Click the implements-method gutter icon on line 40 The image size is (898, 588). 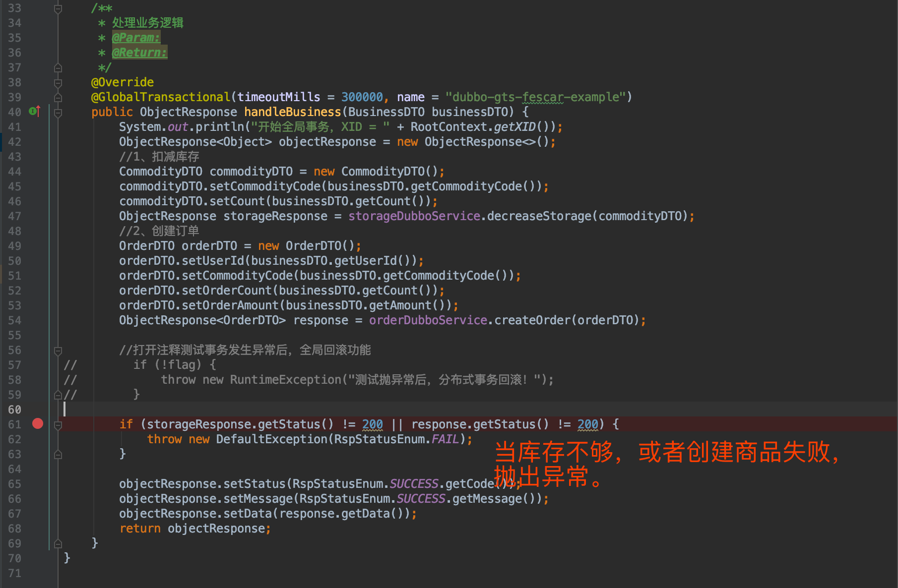[x=34, y=111]
